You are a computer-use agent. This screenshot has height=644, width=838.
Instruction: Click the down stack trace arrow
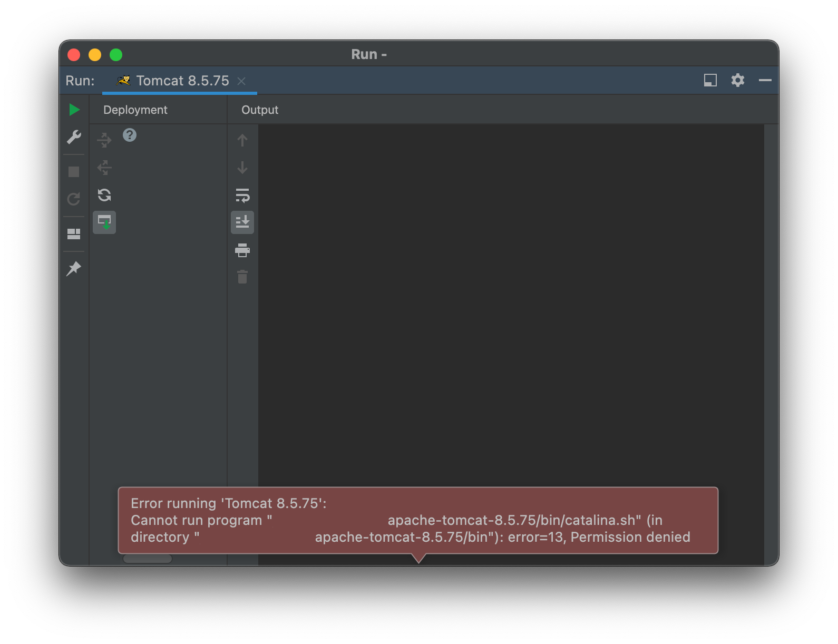pos(242,168)
